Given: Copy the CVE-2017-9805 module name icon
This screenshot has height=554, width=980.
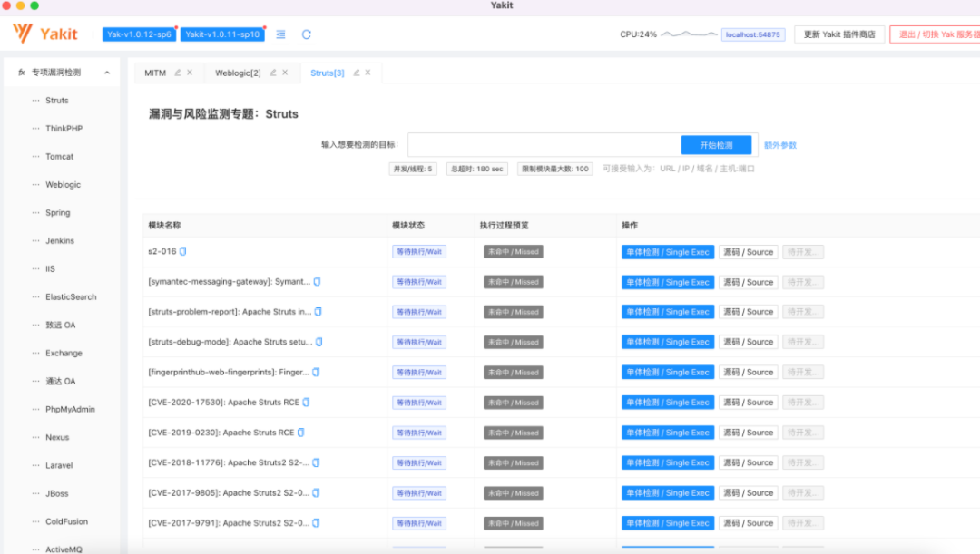Looking at the screenshot, I should (x=316, y=492).
